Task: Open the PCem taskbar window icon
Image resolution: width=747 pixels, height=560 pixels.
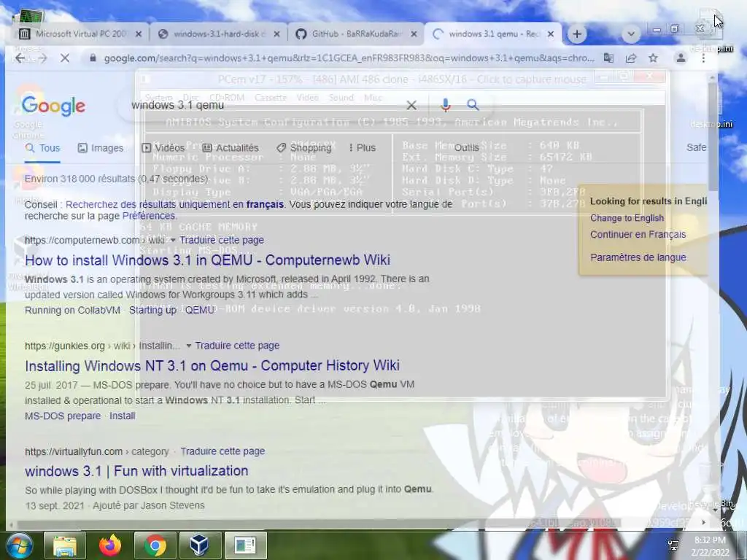Action: [x=245, y=545]
